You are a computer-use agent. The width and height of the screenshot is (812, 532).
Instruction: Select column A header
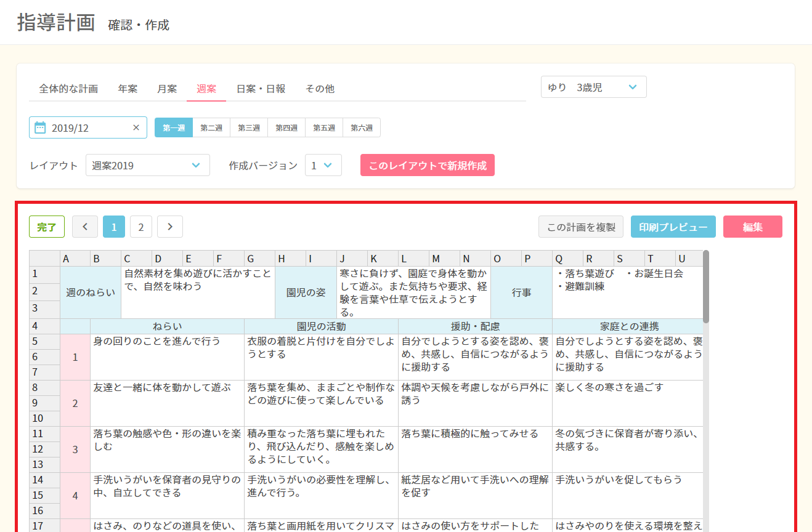tap(75, 259)
